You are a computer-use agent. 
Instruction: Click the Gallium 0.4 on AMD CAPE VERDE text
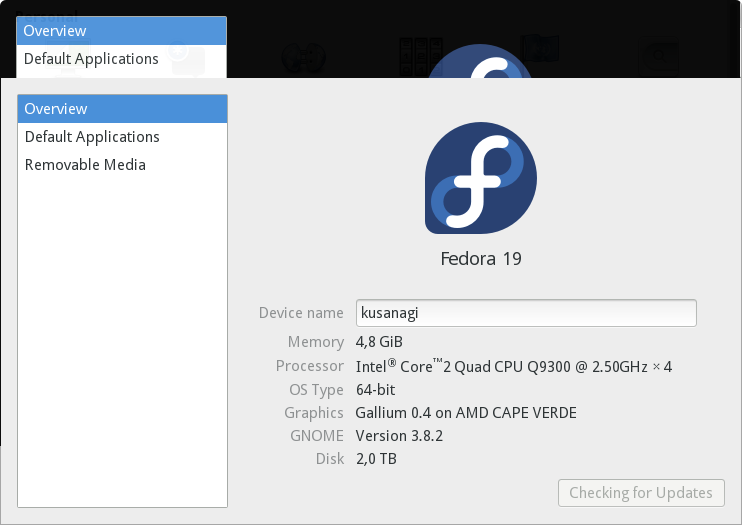(466, 413)
